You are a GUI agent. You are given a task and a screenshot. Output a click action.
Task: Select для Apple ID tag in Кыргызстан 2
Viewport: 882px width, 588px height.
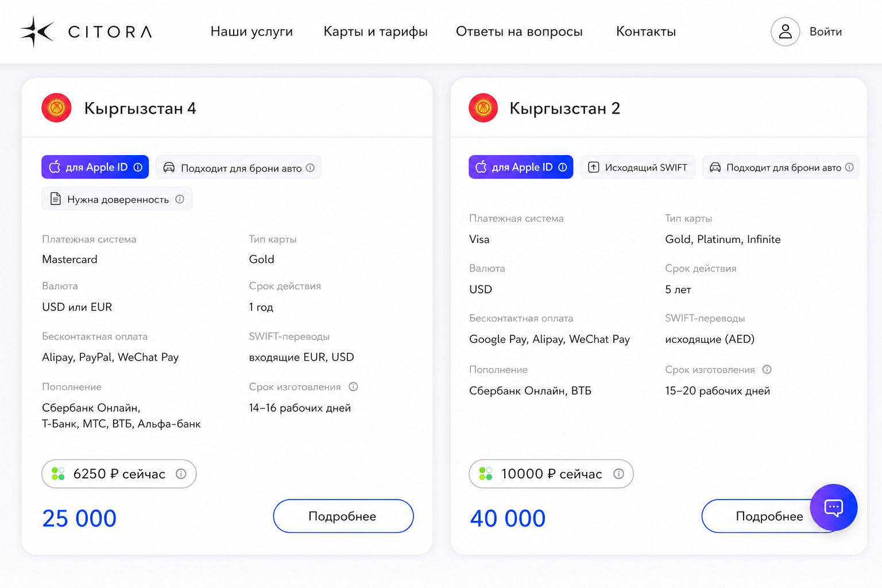click(x=521, y=167)
